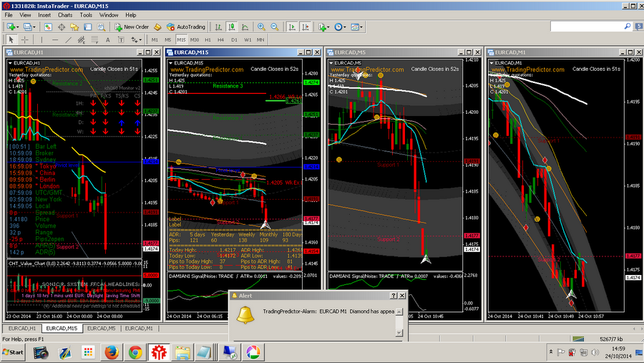644x363 pixels.
Task: Switch chart to bar chart
Action: [218, 26]
